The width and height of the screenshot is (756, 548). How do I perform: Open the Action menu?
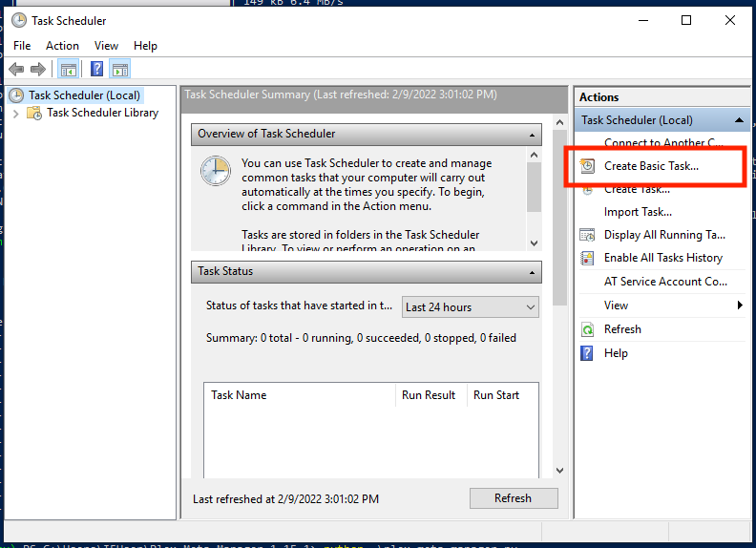62,46
